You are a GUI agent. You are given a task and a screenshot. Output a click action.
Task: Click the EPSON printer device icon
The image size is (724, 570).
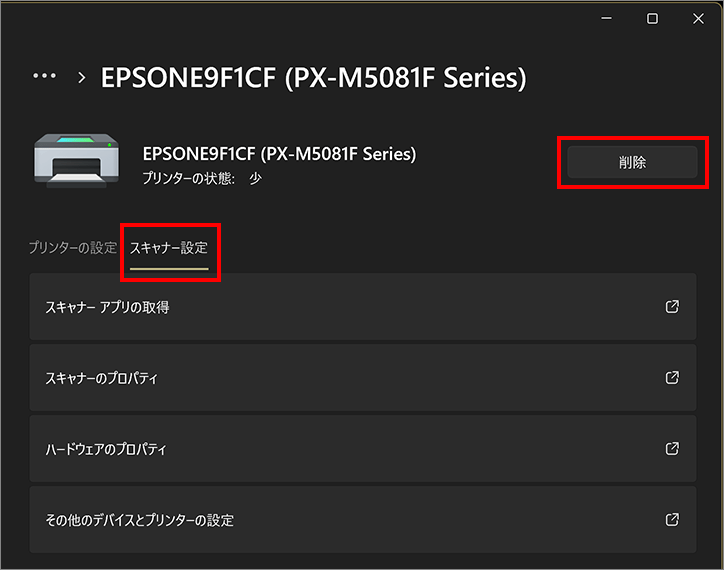click(x=77, y=160)
